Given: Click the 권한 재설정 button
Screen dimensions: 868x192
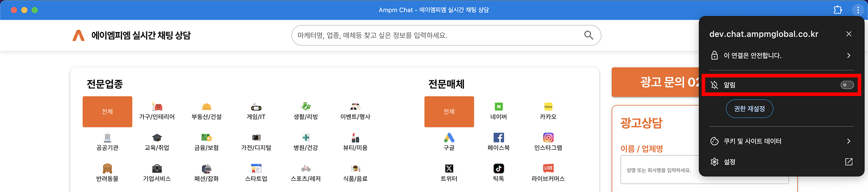Looking at the screenshot, I should click(749, 108).
